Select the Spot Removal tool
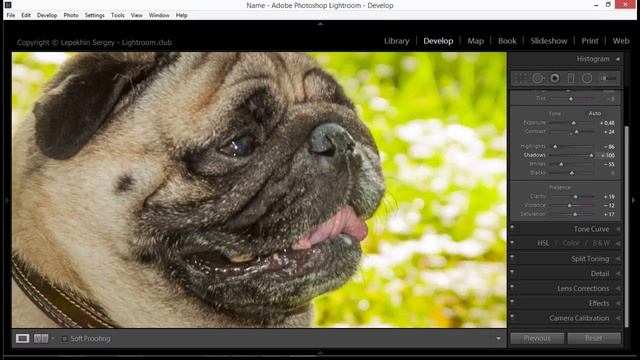This screenshot has width=640, height=360. point(538,78)
